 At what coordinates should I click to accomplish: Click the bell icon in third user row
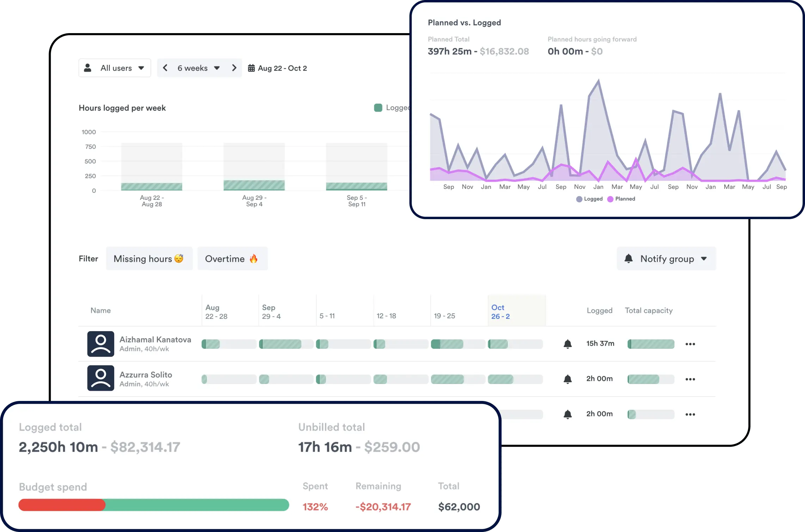coord(567,414)
